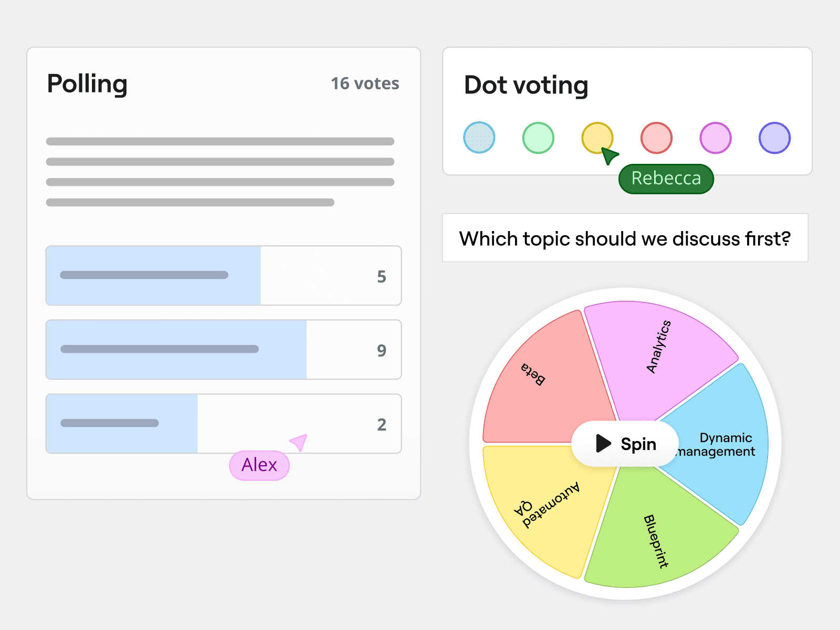
Task: Click the 16 votes counter
Action: click(365, 83)
